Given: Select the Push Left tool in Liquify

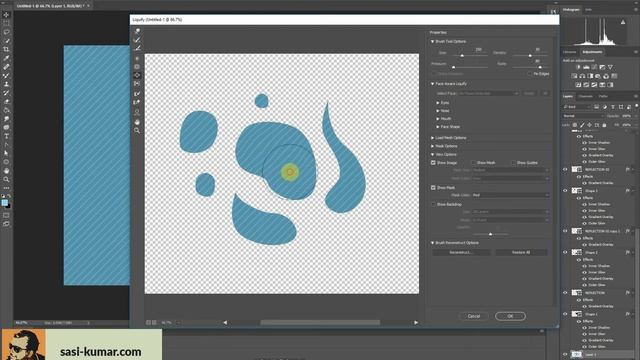Looking at the screenshot, I should [137, 84].
